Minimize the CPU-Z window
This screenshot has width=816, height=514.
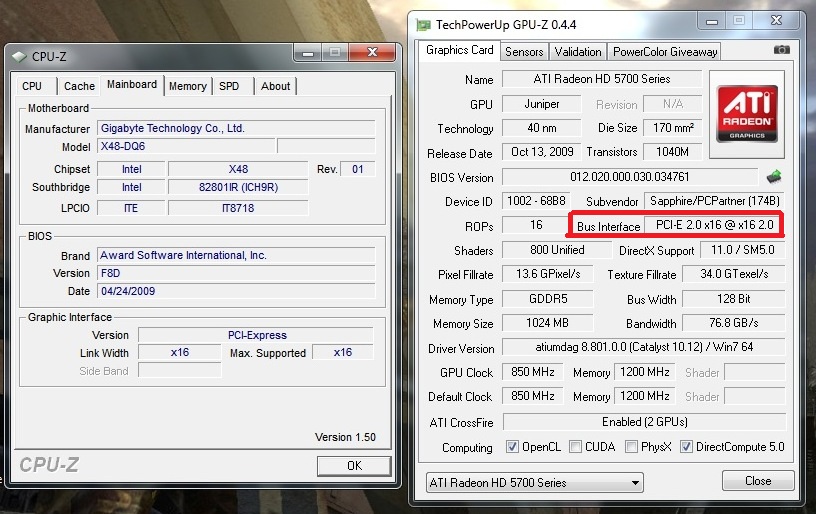[308, 53]
